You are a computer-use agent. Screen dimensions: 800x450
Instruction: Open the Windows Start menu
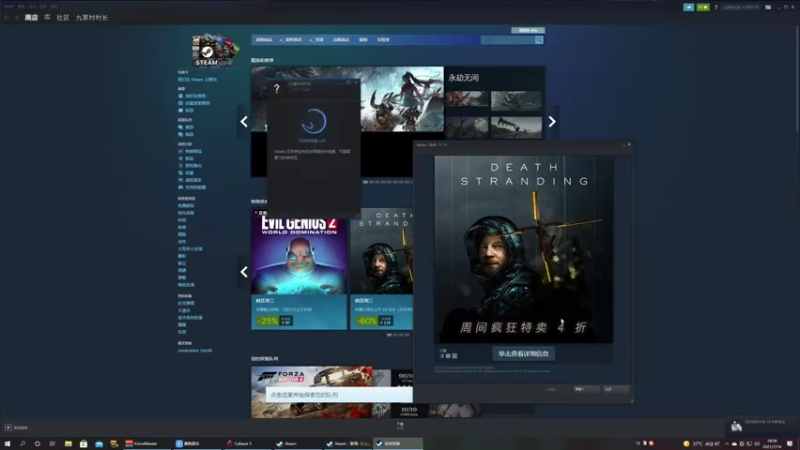click(x=7, y=444)
